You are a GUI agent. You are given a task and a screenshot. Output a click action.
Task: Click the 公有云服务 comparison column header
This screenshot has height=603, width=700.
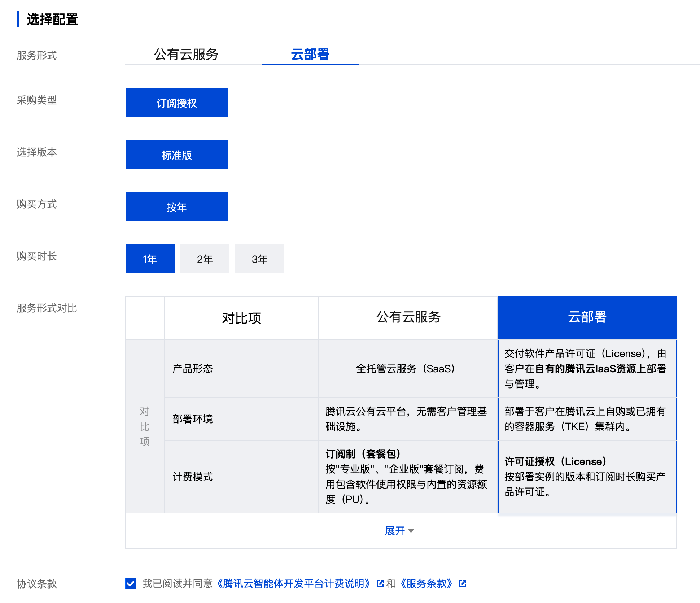pos(408,317)
